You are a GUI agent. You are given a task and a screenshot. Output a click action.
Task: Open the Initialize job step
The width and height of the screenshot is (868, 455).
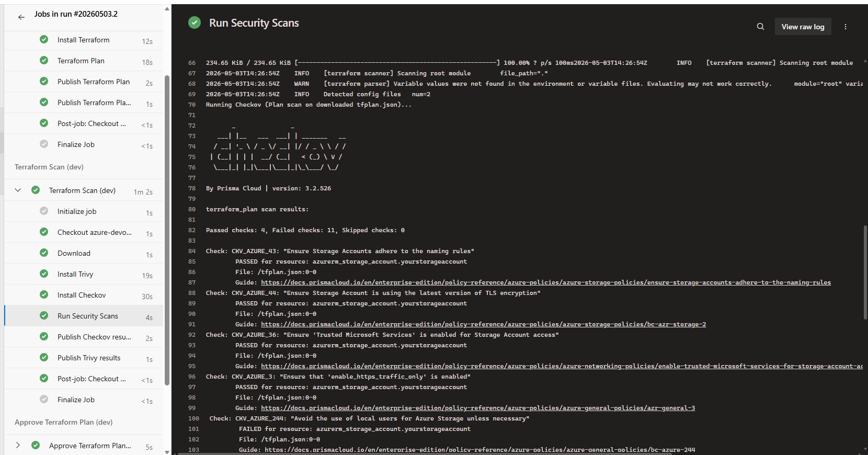[x=84, y=211]
